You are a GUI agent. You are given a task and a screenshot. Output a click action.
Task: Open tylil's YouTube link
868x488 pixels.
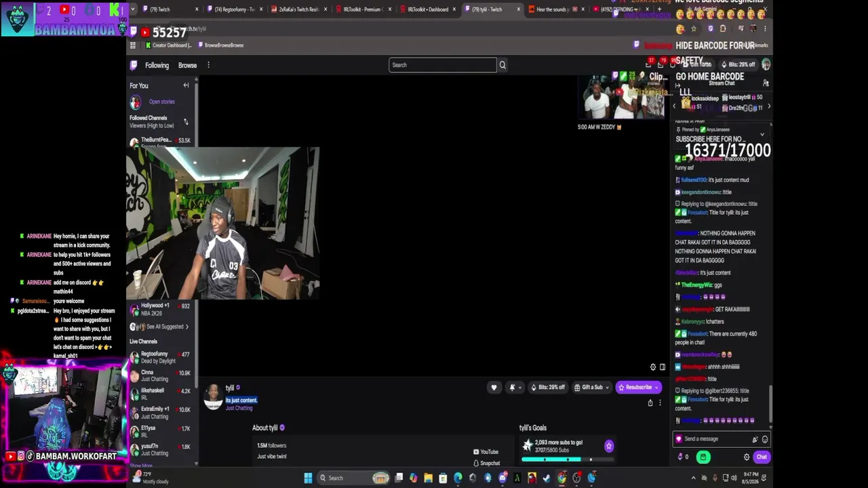click(x=486, y=452)
